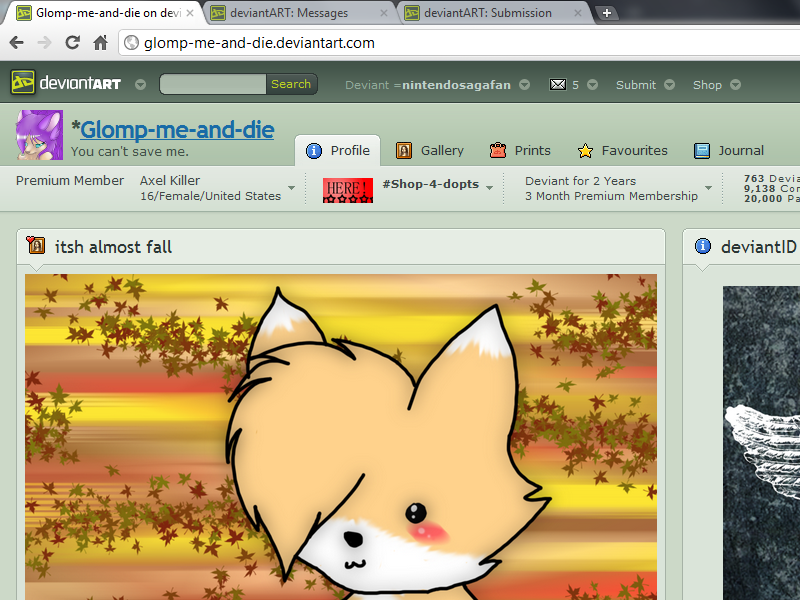800x600 pixels.
Task: Click the deviantART logo
Action: (66, 83)
